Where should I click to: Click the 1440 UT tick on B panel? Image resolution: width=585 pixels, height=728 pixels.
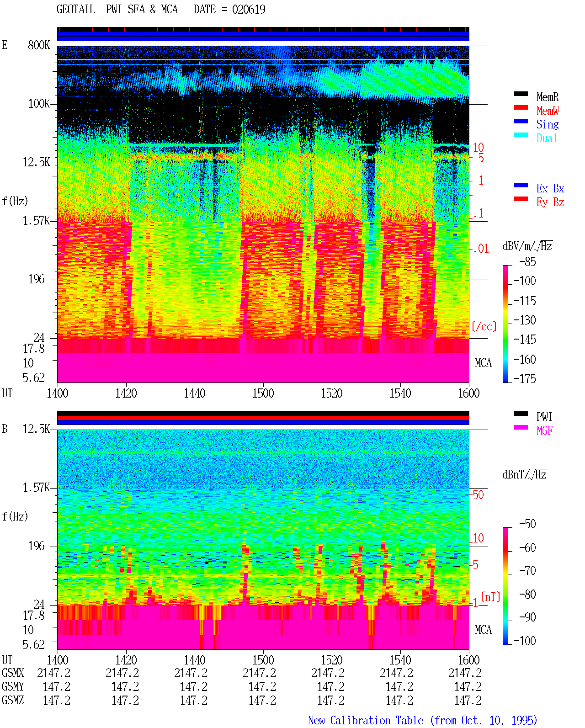click(195, 660)
